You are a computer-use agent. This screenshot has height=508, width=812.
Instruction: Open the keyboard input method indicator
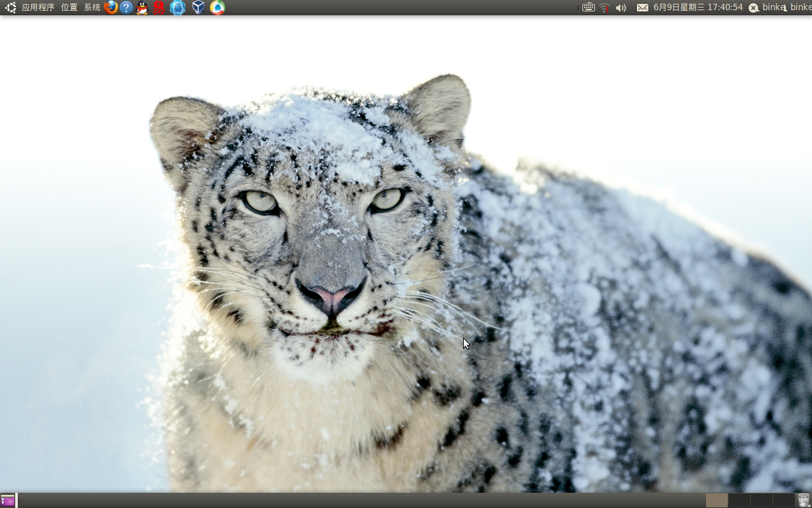click(589, 8)
